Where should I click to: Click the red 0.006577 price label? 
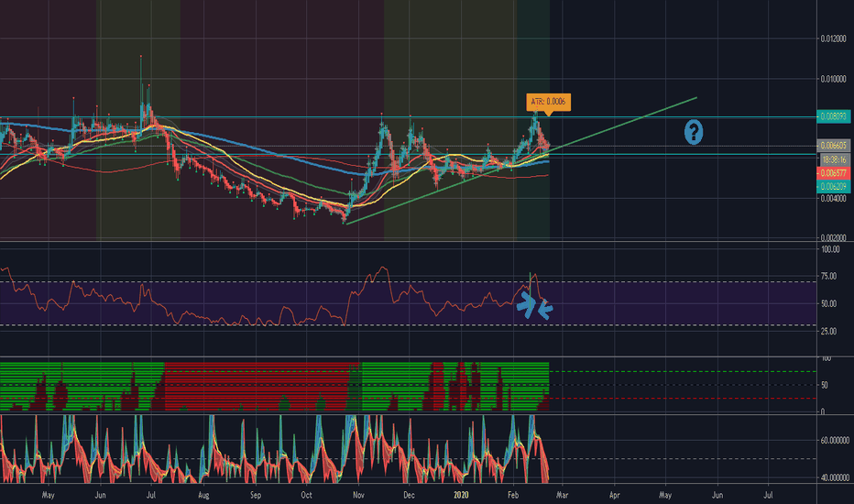833,173
